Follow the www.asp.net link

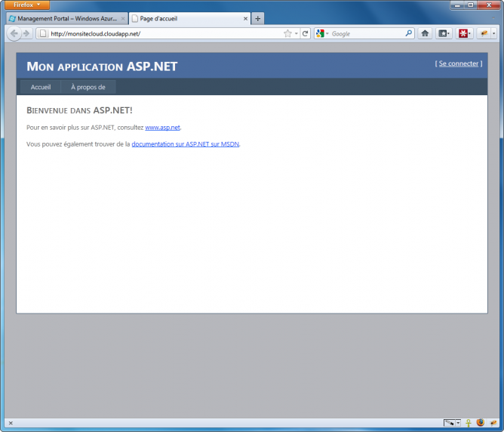[x=162, y=128]
